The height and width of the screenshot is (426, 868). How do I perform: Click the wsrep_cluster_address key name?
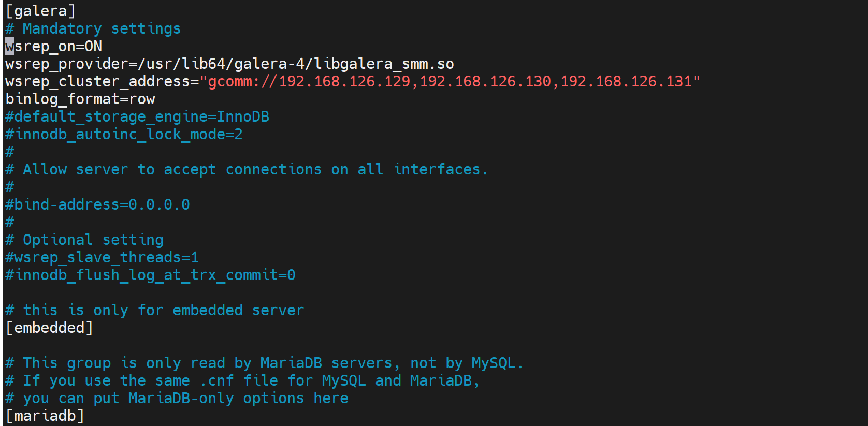point(97,82)
